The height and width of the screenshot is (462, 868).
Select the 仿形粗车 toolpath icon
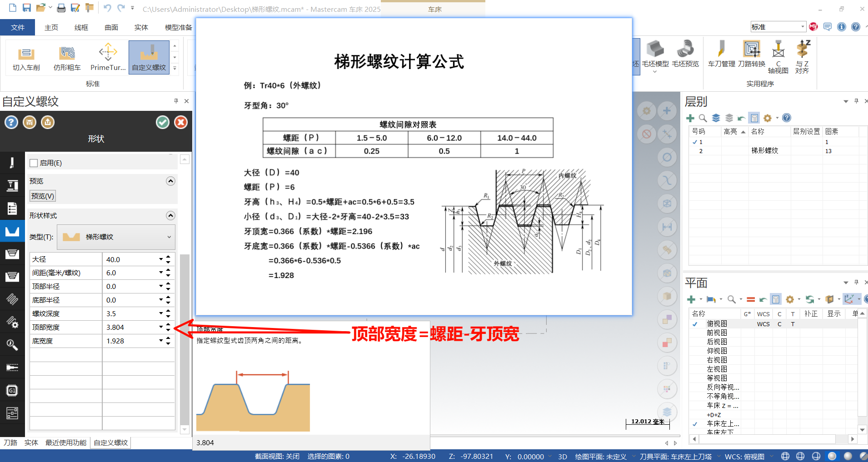pyautogui.click(x=67, y=58)
